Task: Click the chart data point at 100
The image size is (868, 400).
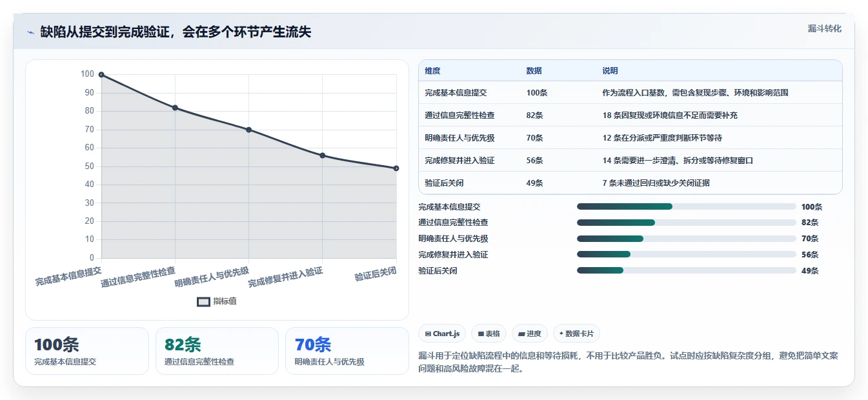Action: point(101,75)
